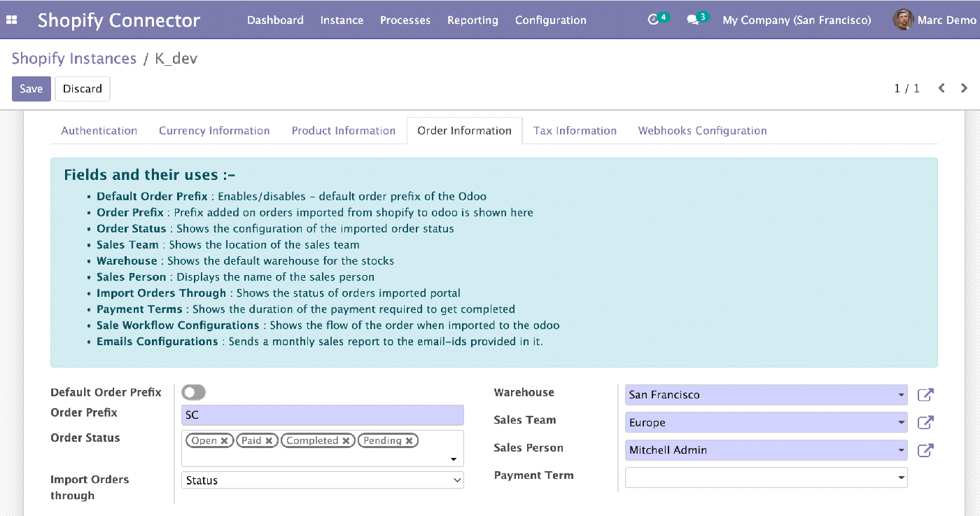Image resolution: width=980 pixels, height=516 pixels.
Task: Expand the empty Payment Term dropdown
Action: (901, 477)
